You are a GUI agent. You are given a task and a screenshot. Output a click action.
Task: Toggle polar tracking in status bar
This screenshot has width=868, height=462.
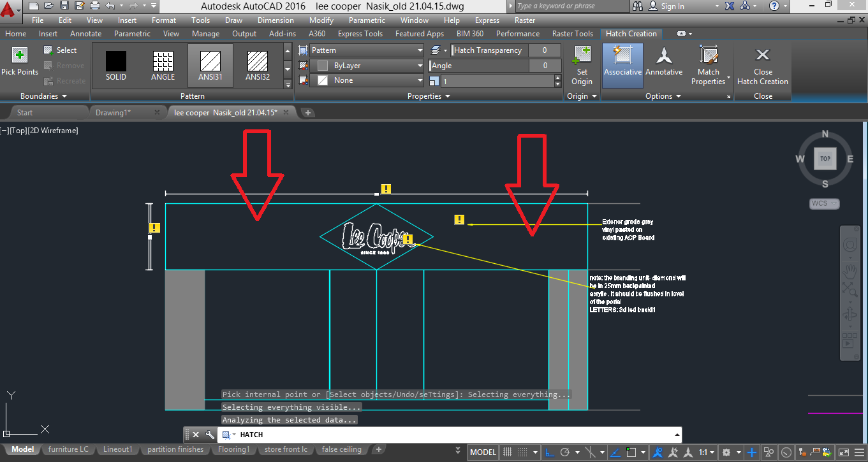click(x=566, y=452)
